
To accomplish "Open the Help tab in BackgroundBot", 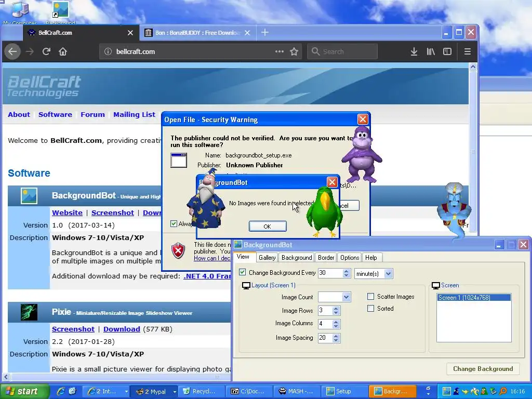I will [371, 258].
